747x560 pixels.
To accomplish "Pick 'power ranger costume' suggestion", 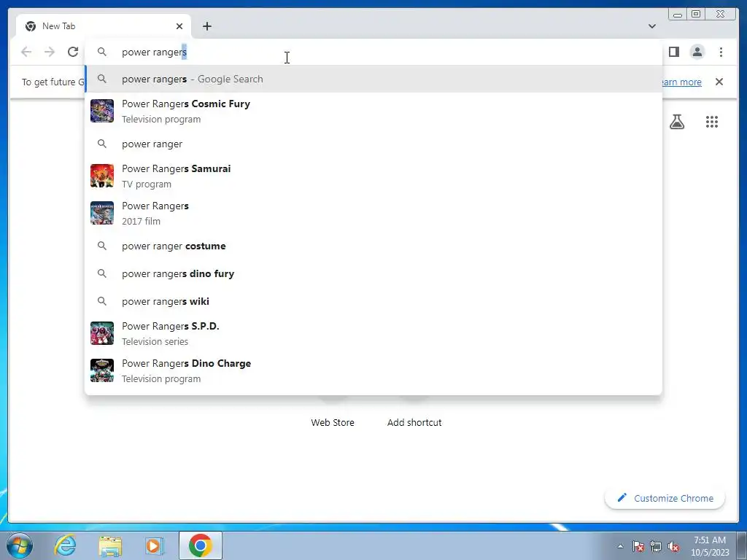I will (x=373, y=246).
